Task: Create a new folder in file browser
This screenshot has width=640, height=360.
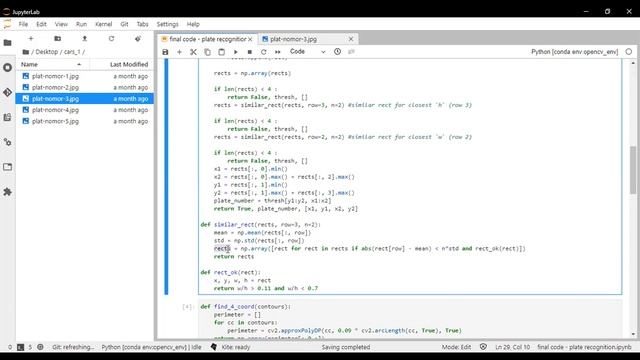Action: [x=58, y=38]
